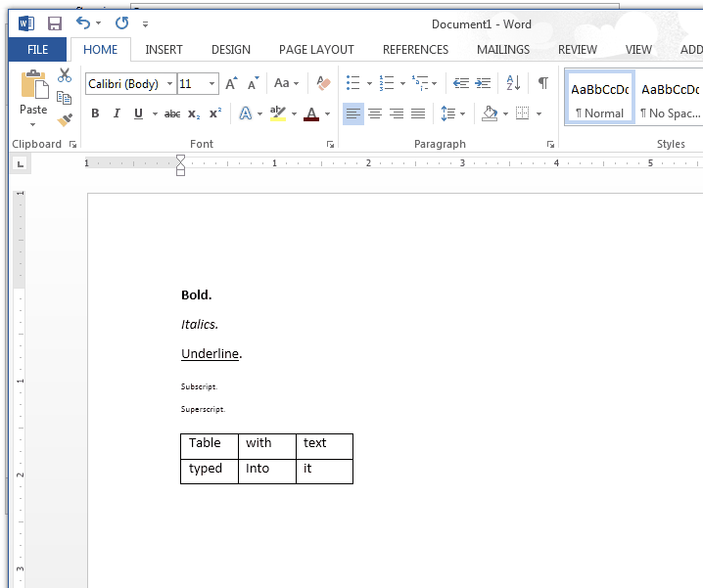Screen dimensions: 703x588
Task: Click the Clear All Formatting eraser icon
Action: click(x=324, y=84)
